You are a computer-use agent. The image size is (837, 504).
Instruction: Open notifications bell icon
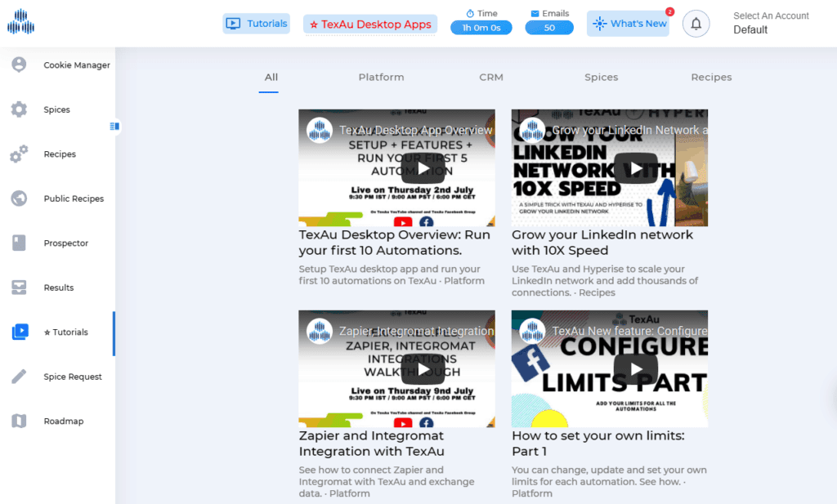(696, 24)
